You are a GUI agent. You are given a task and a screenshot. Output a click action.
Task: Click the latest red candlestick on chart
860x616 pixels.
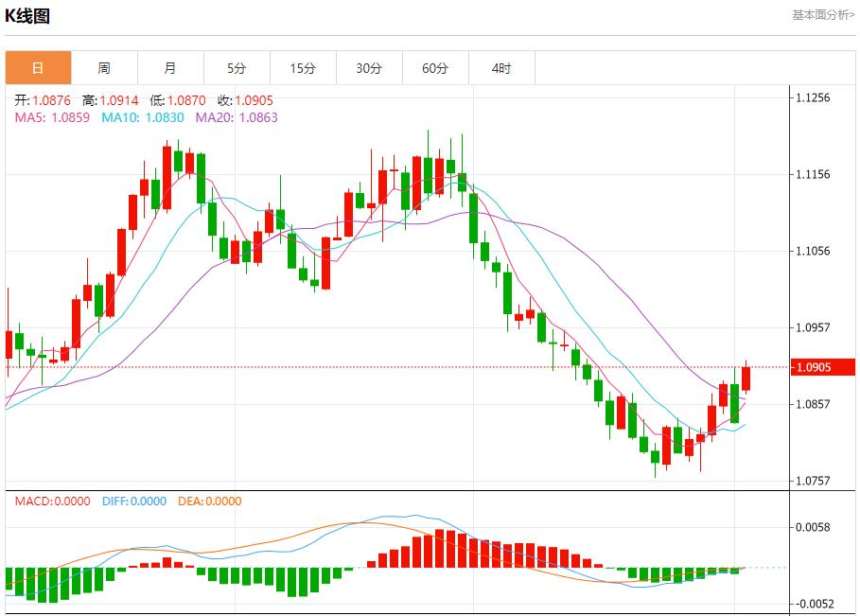click(746, 378)
